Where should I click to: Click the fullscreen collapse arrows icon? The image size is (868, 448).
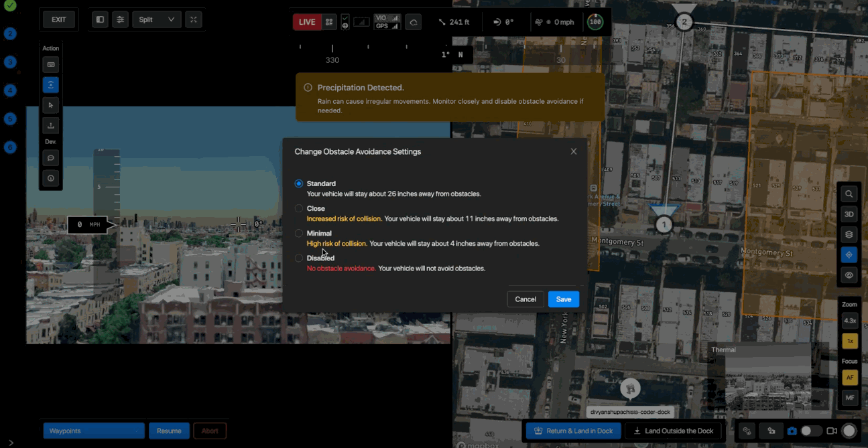(194, 19)
